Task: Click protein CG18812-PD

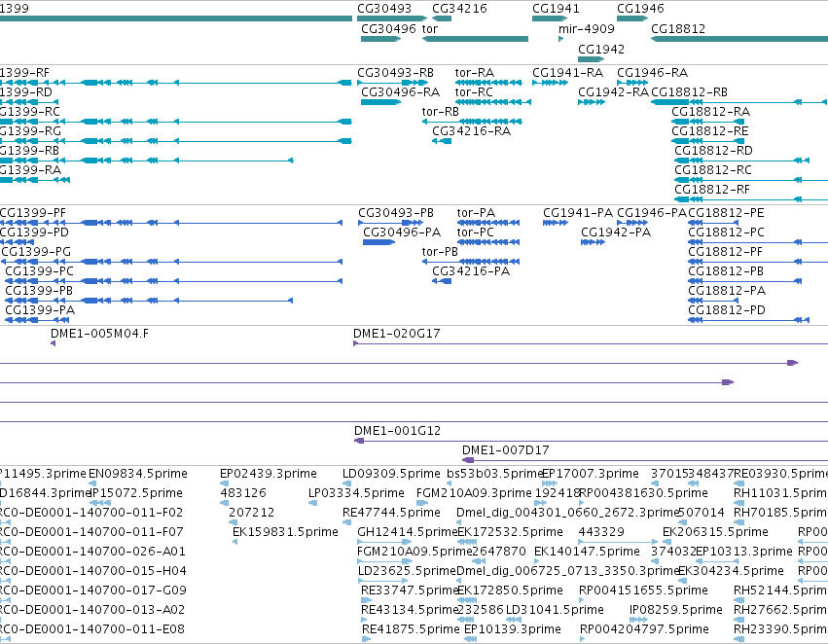Action: 727,311
